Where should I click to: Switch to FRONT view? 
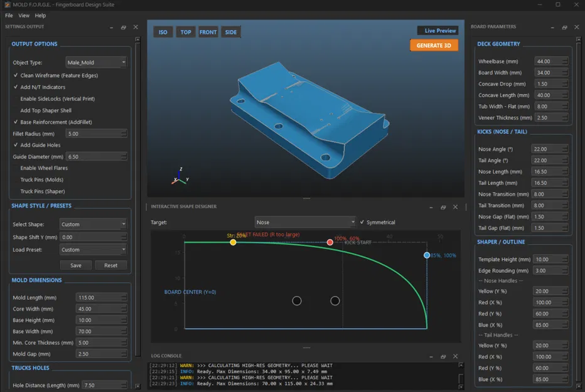coord(208,32)
